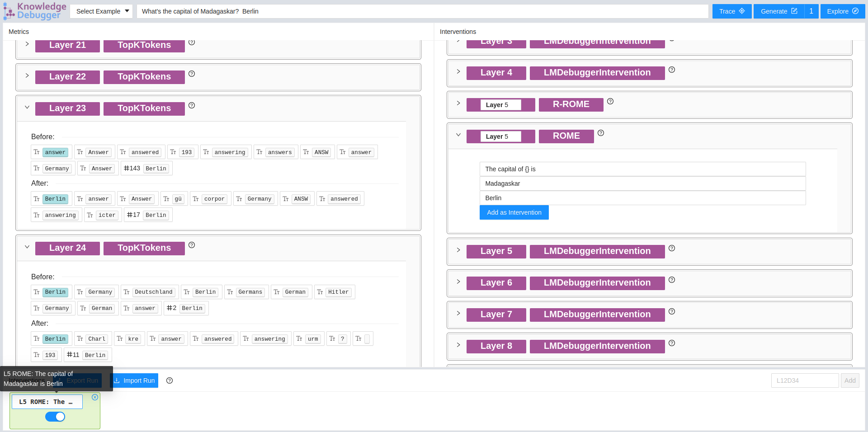Open help icon for Layer 5 LMDebuggerIntervention

click(672, 248)
